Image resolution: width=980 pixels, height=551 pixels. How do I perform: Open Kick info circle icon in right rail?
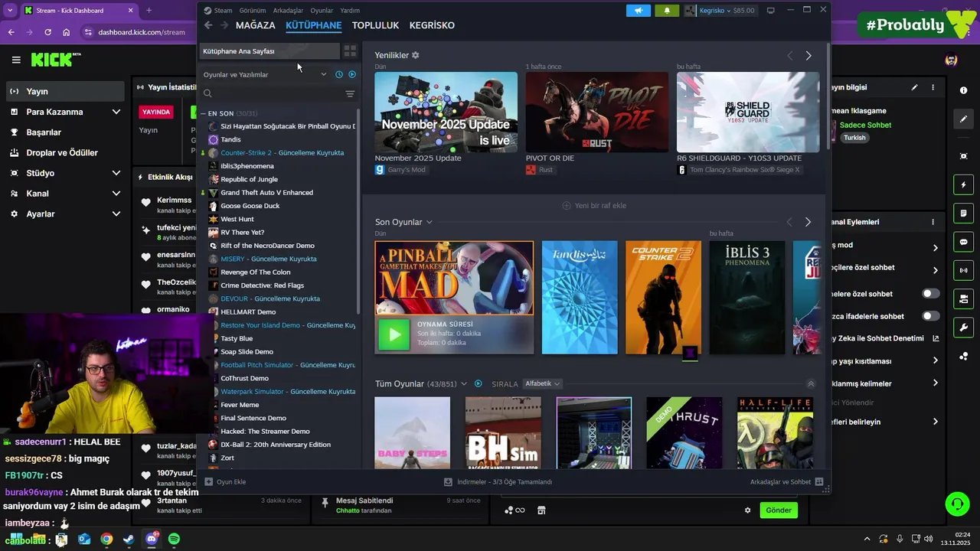click(x=963, y=90)
